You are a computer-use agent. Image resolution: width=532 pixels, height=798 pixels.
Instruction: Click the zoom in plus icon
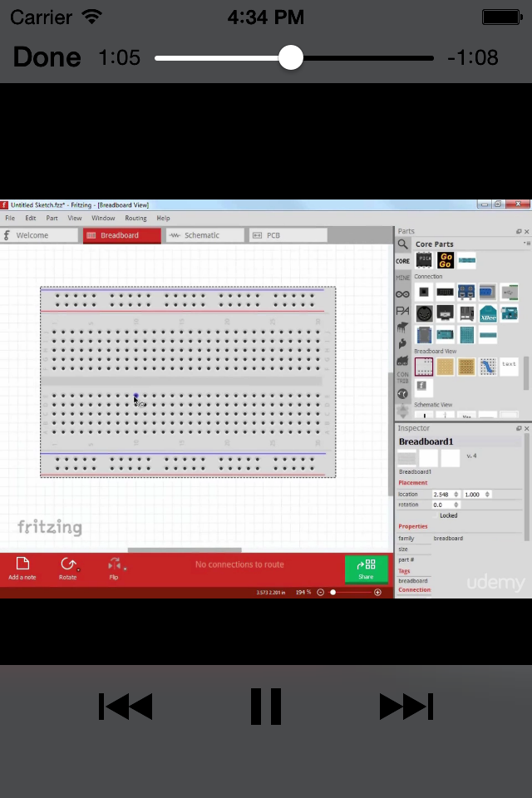click(377, 592)
